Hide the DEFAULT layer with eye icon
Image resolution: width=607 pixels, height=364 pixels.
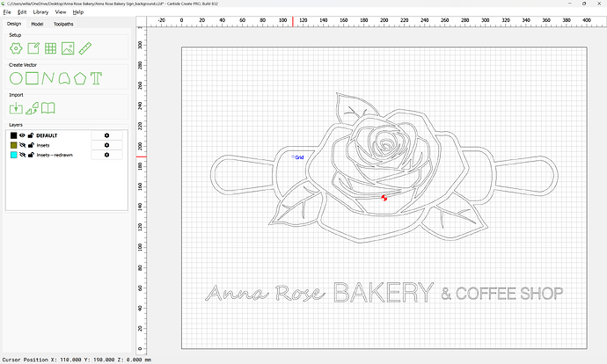[23, 135]
